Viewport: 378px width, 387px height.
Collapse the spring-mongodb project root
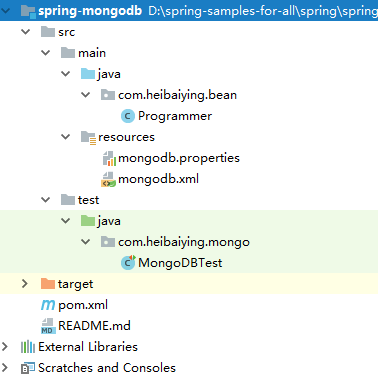pyautogui.click(x=6, y=11)
